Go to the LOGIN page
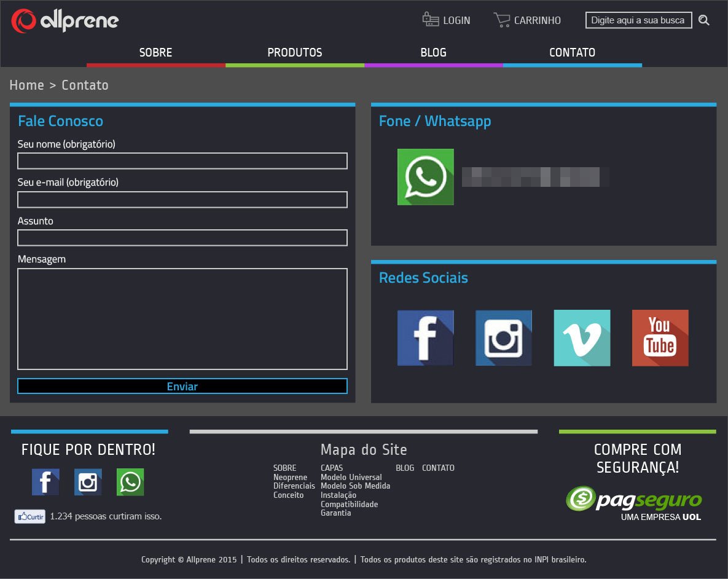Screen dimensions: 728x579 (x=447, y=20)
